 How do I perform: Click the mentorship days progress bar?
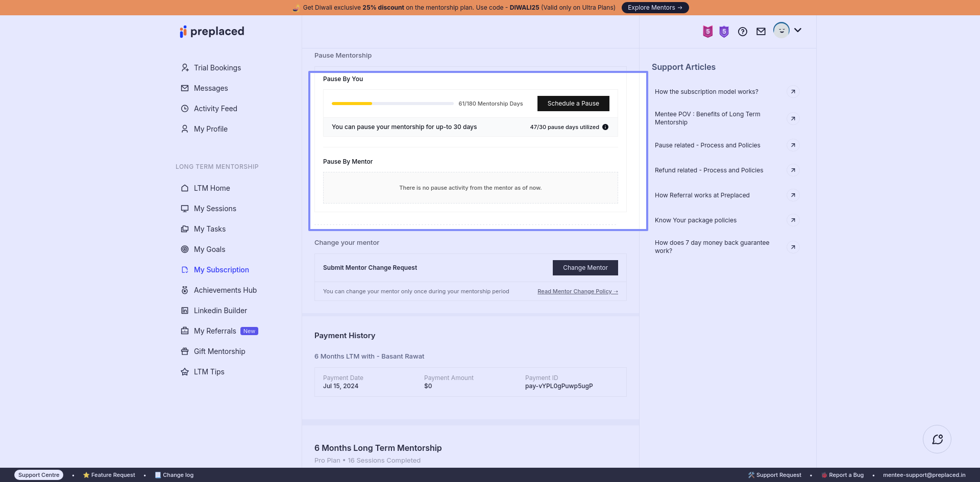pos(393,104)
